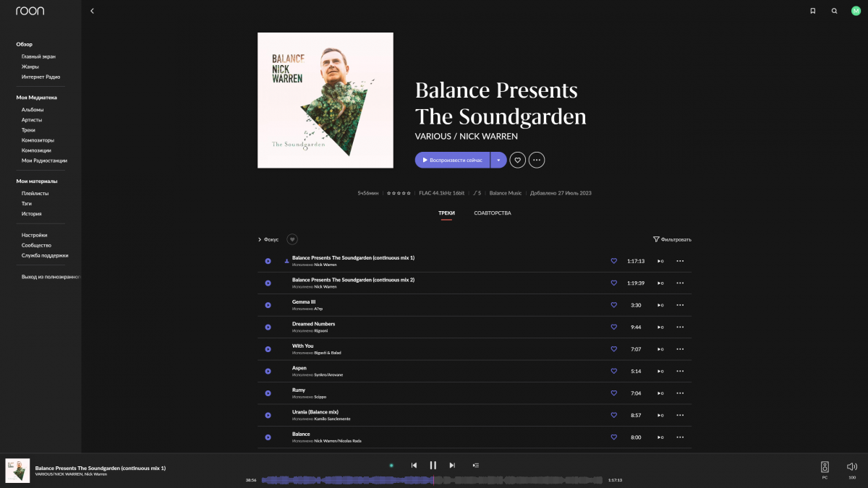Image resolution: width=868 pixels, height=488 pixels.
Task: Open more options for continuous mix 1
Action: pos(680,261)
